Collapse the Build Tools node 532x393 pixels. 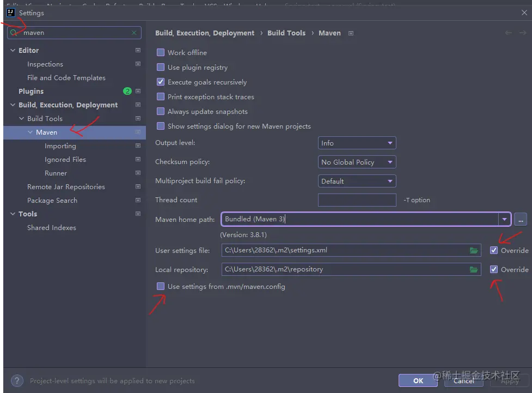pos(21,118)
